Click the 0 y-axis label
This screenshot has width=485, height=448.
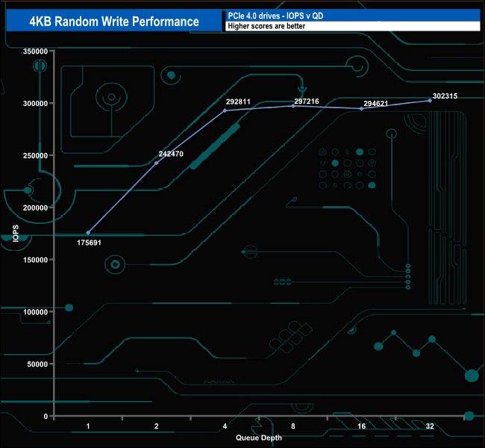46,417
